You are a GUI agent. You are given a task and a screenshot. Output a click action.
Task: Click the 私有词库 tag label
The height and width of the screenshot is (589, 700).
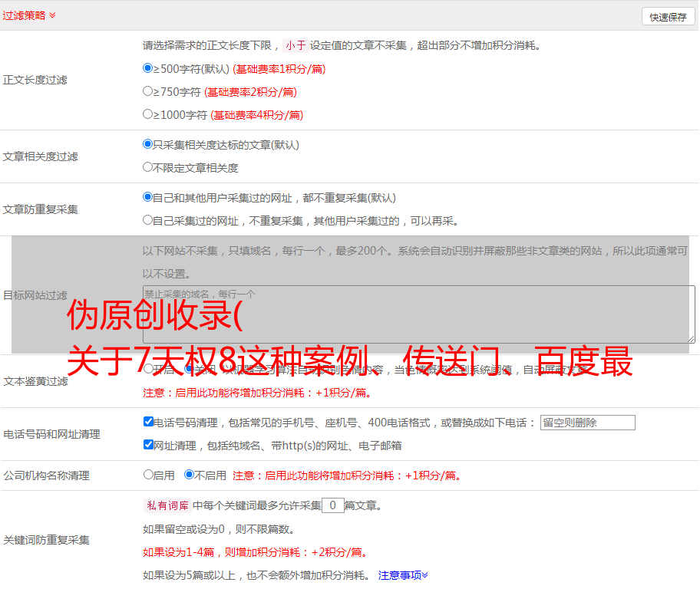166,505
